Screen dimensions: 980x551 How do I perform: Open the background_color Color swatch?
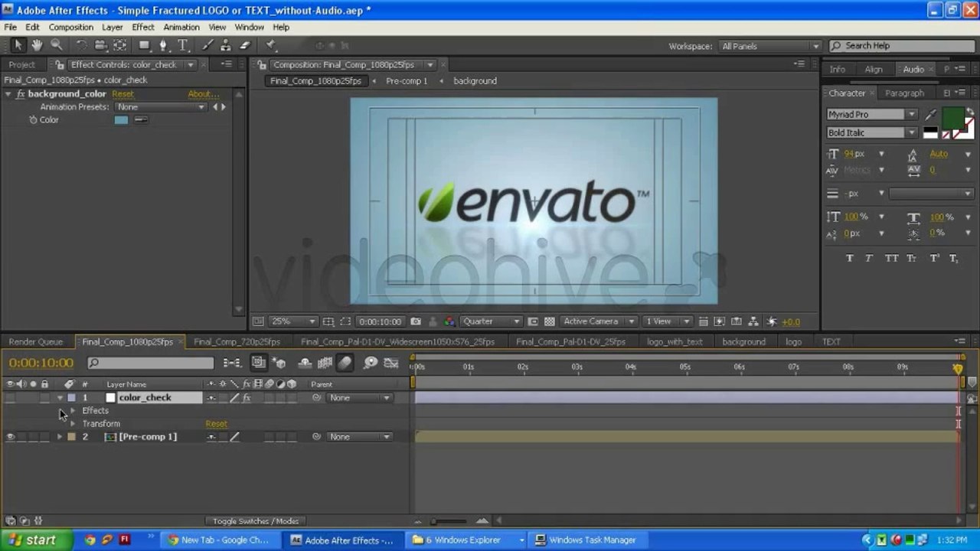(x=121, y=120)
